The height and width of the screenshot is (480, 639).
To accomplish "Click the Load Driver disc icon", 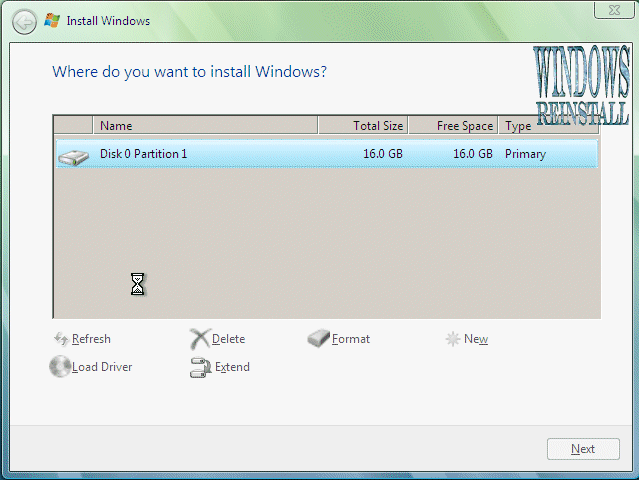I will pyautogui.click(x=60, y=367).
